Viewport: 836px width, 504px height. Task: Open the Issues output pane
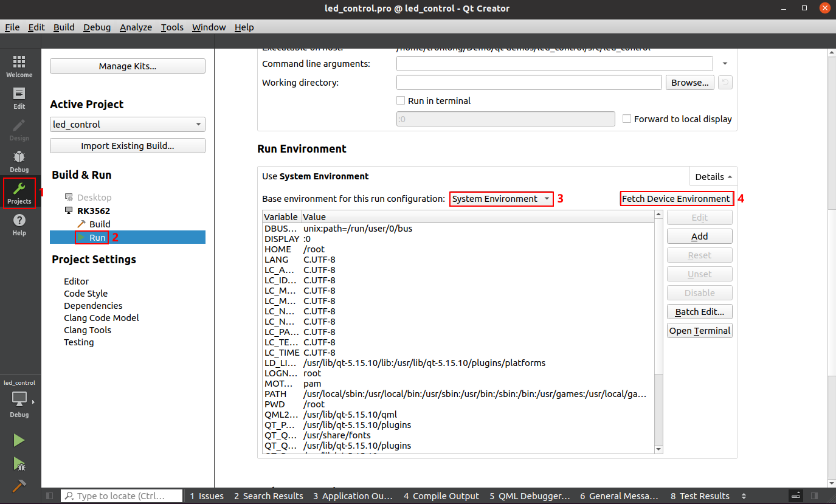(207, 496)
